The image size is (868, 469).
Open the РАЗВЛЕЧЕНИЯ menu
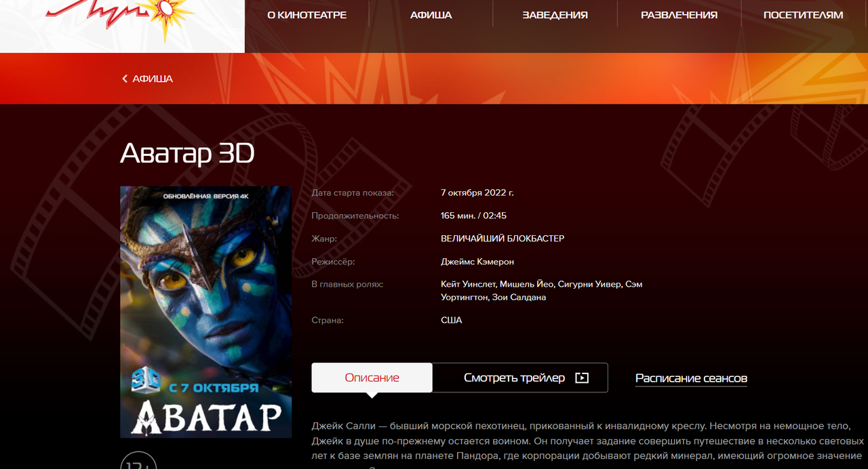pyautogui.click(x=679, y=15)
